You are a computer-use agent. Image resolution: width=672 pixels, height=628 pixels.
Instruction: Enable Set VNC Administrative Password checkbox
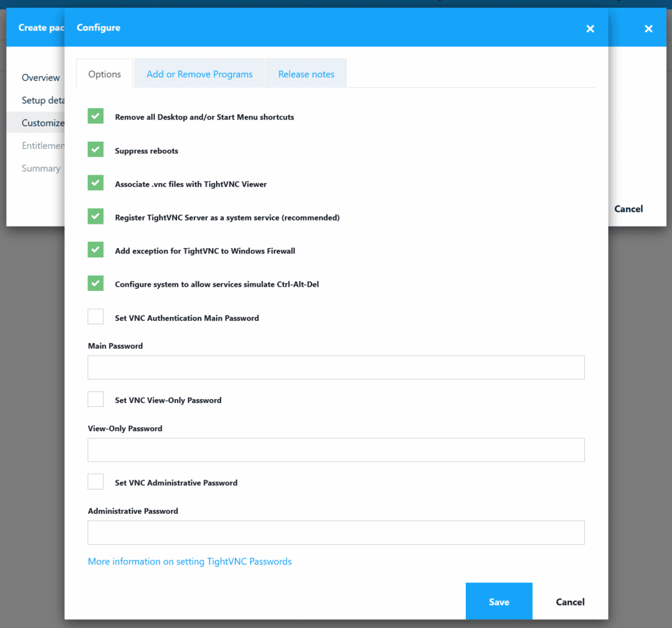96,482
